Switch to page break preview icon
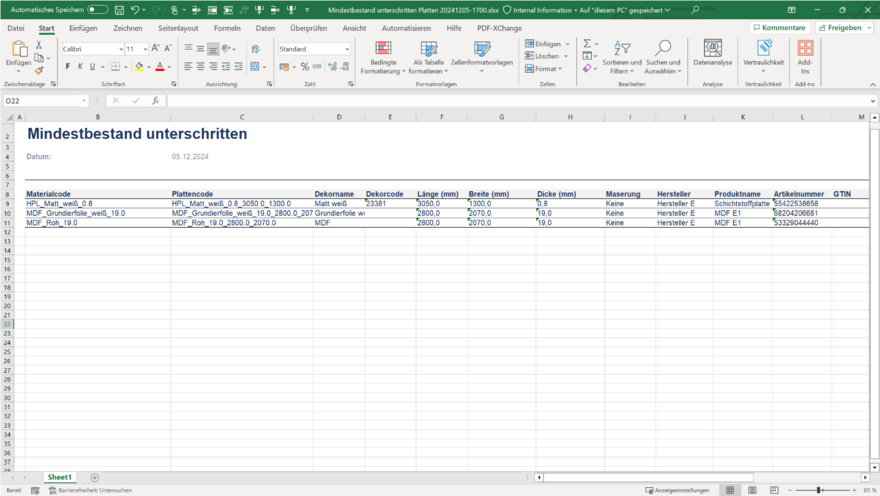The height and width of the screenshot is (496, 880). (x=774, y=490)
